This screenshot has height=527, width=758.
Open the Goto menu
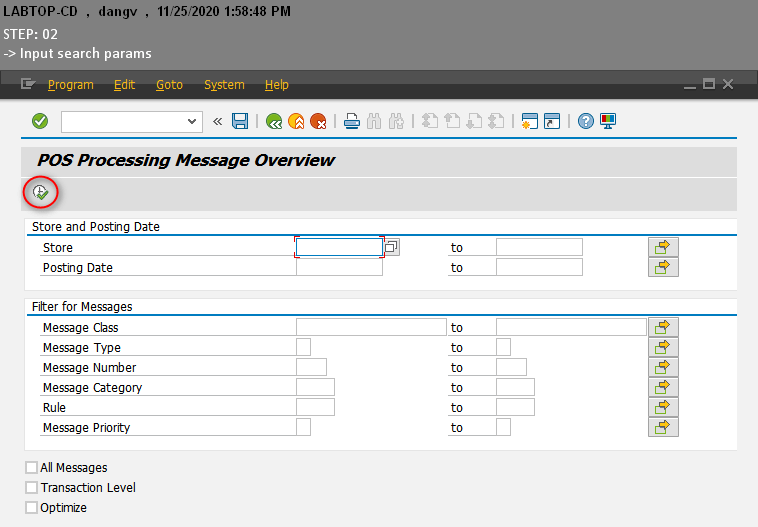(x=169, y=85)
